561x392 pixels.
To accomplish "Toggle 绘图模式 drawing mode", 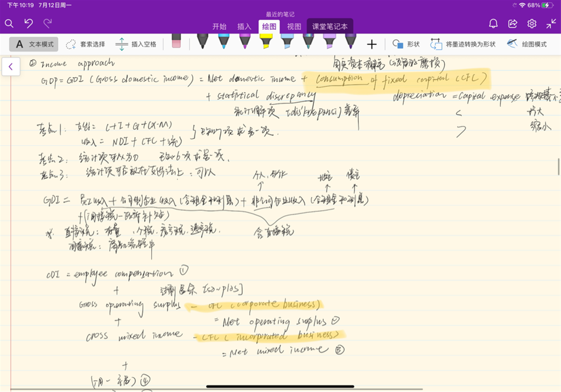I will point(527,44).
